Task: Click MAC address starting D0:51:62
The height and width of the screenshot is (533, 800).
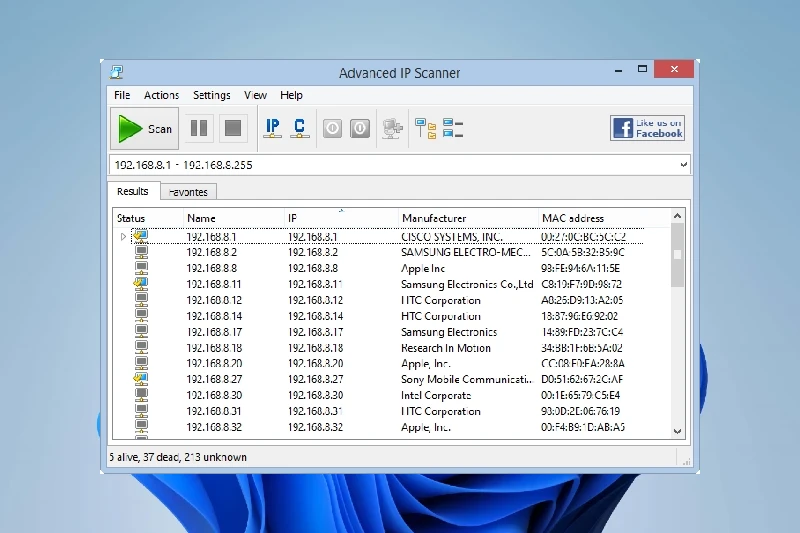Action: [582, 379]
